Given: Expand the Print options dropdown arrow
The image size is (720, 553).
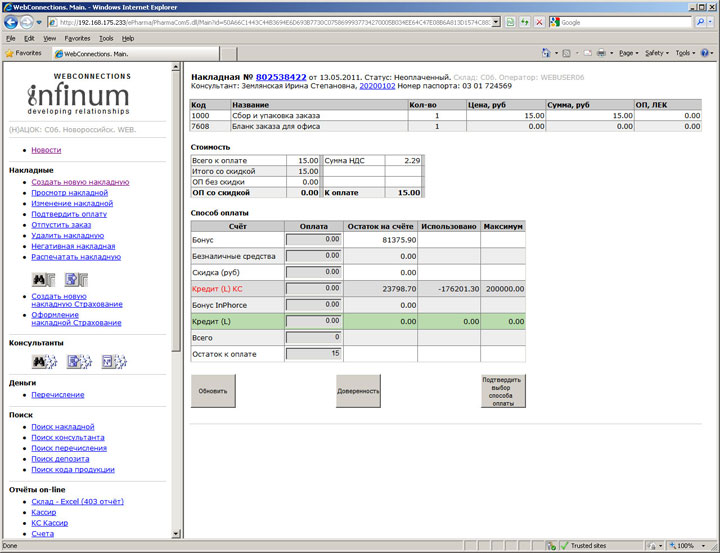Looking at the screenshot, I should pyautogui.click(x=611, y=53).
